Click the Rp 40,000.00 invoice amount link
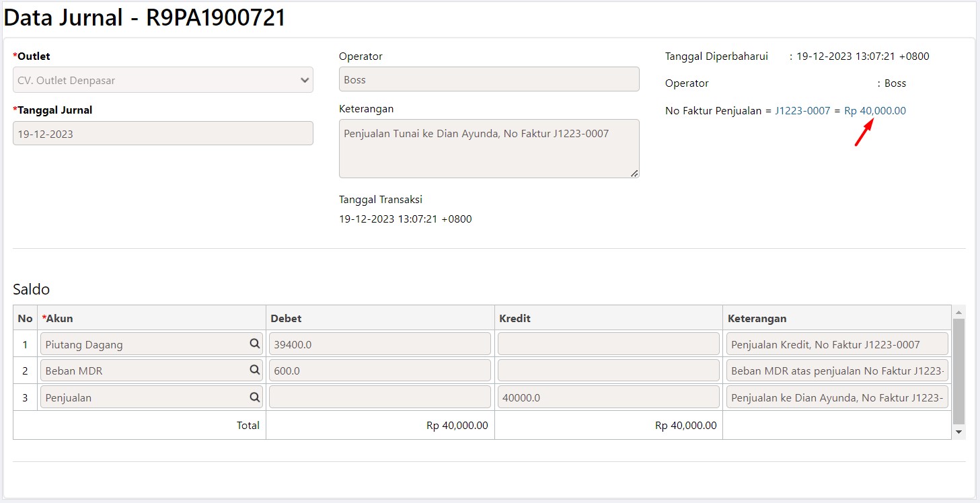 click(874, 111)
